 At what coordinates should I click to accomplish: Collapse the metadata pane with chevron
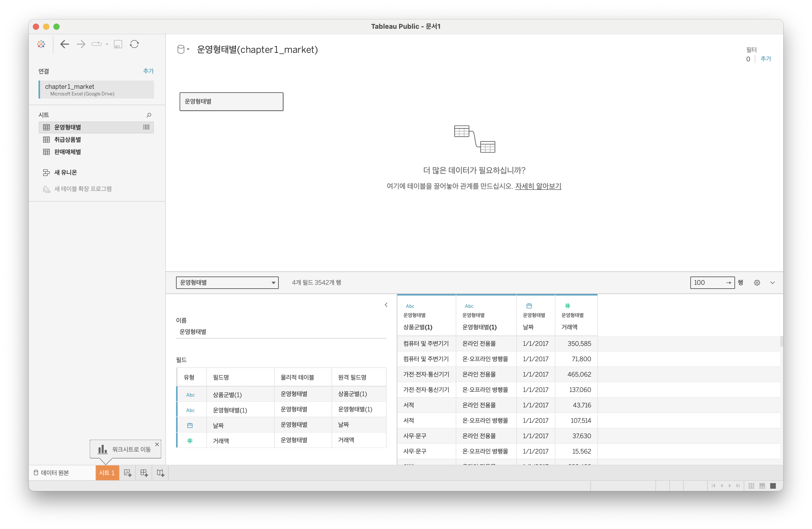(386, 305)
